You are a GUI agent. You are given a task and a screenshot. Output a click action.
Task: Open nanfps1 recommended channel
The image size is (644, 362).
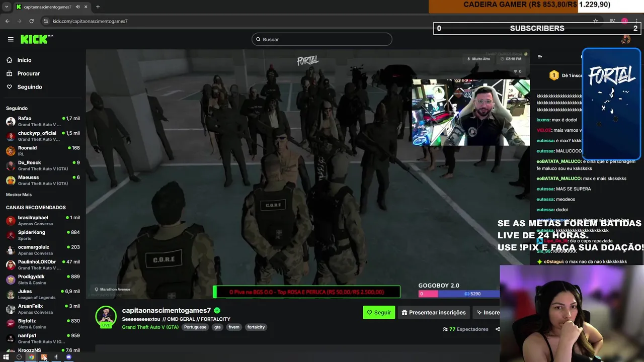(x=43, y=338)
